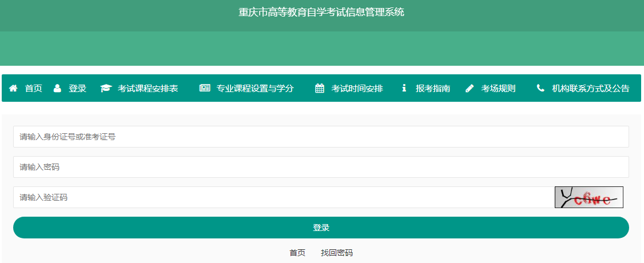Click the page title 重庆市高等教育自学考试信息管理系统
The width and height of the screenshot is (644, 263).
(x=321, y=12)
